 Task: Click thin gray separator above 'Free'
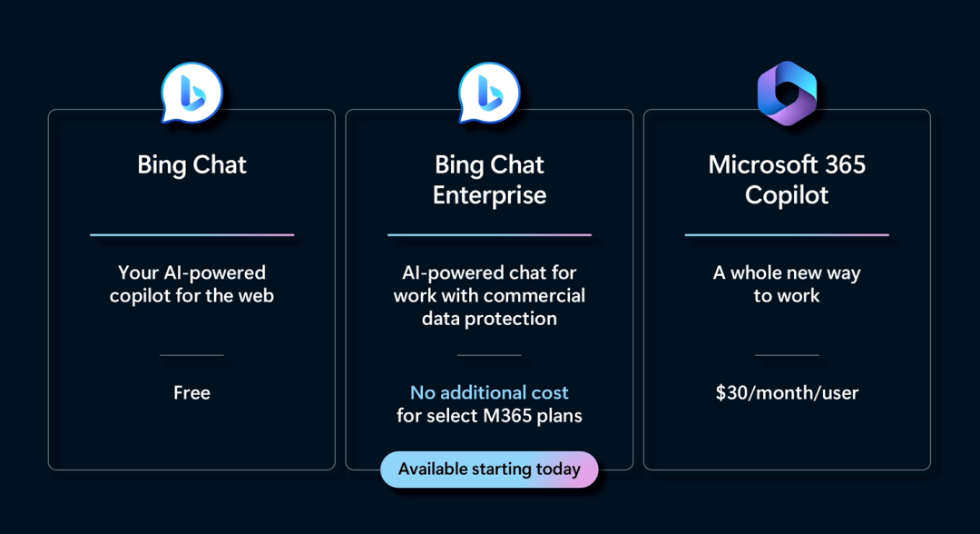pos(191,355)
